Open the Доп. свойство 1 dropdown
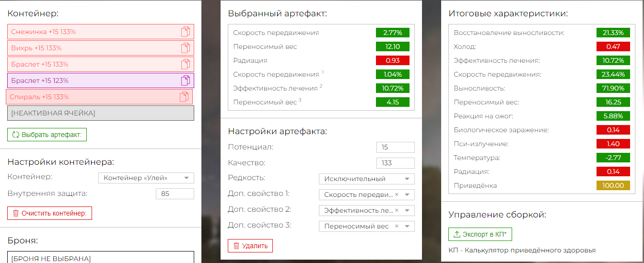 [x=367, y=194]
